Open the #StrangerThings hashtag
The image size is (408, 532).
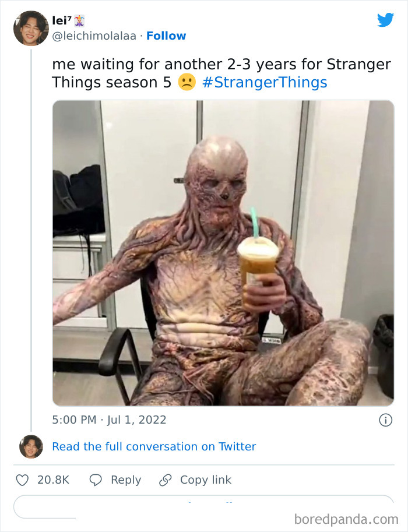click(265, 82)
